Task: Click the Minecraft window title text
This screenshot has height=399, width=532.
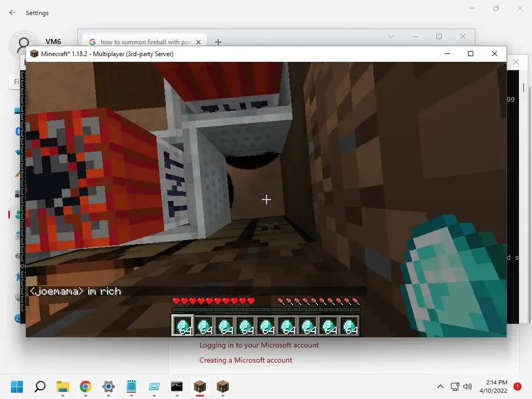Action: [x=107, y=54]
